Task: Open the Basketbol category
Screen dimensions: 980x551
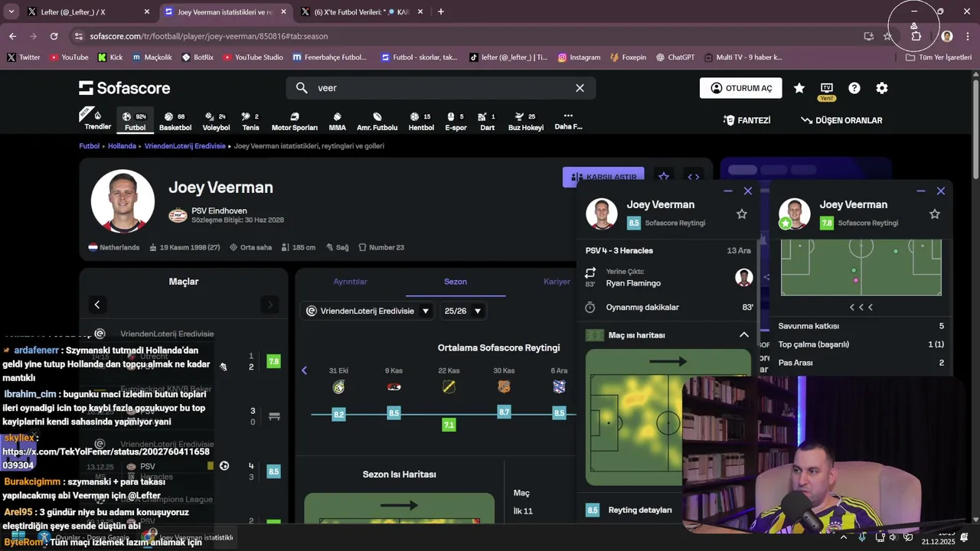Action: point(175,121)
